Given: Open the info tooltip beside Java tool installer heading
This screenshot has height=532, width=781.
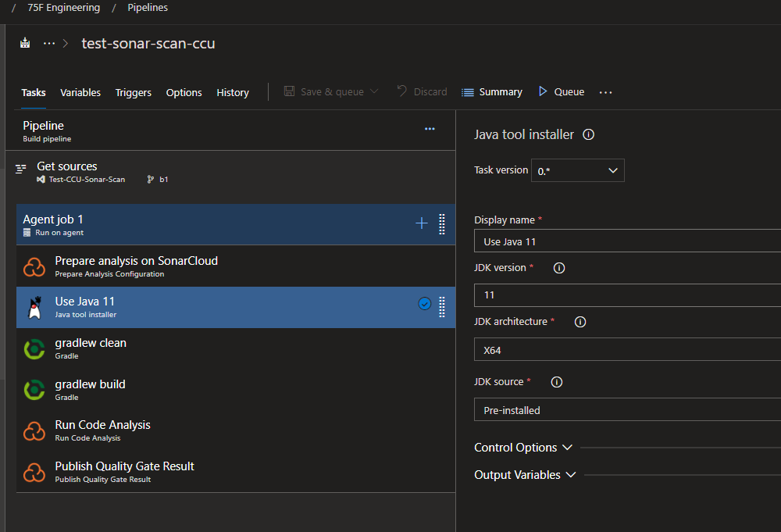Looking at the screenshot, I should pyautogui.click(x=589, y=134).
